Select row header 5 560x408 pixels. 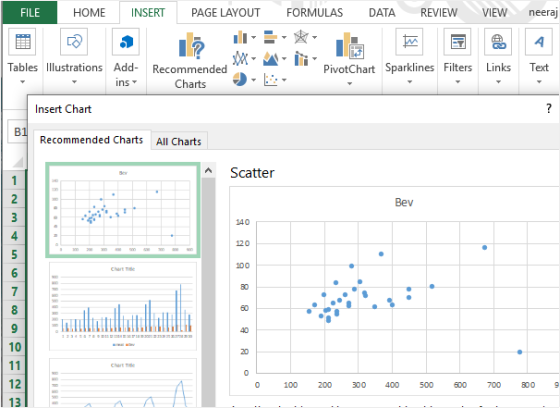tap(14, 254)
